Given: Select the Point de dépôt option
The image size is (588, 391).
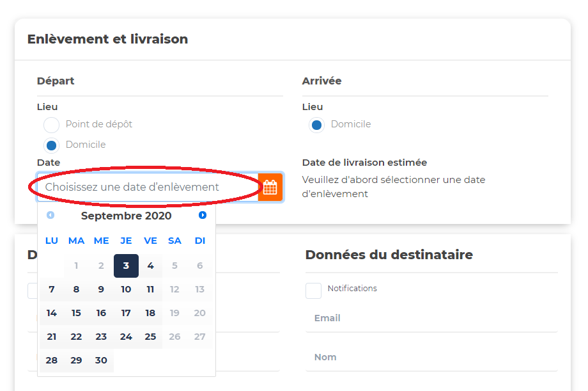Looking at the screenshot, I should point(52,125).
